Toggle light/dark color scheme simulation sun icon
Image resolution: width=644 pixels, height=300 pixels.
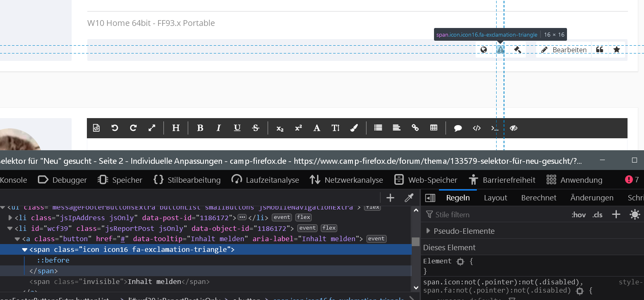coord(635,215)
